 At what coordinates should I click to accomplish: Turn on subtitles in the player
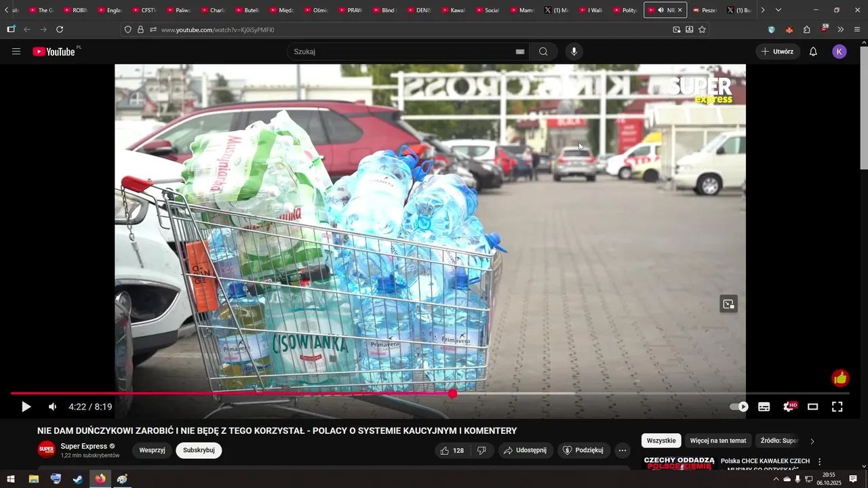click(764, 407)
